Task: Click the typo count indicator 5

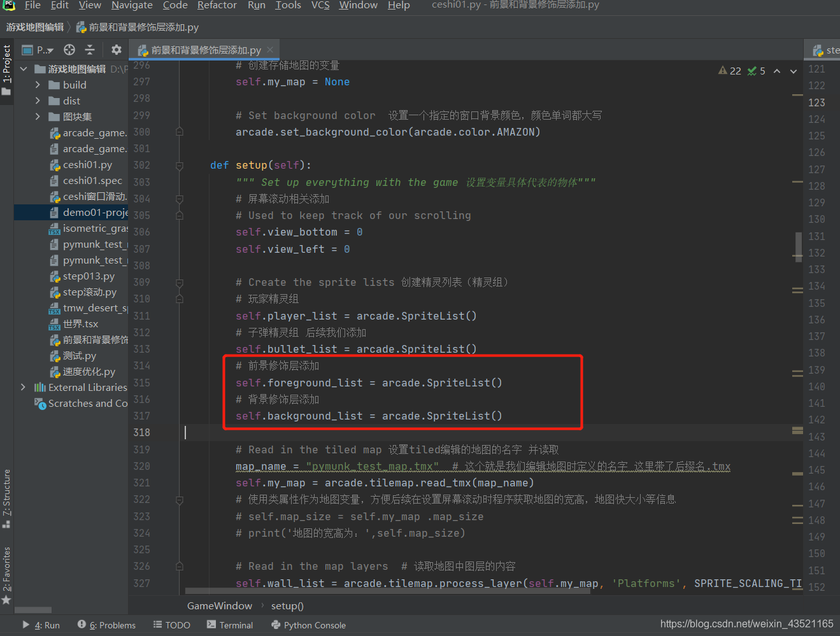Action: 757,71
